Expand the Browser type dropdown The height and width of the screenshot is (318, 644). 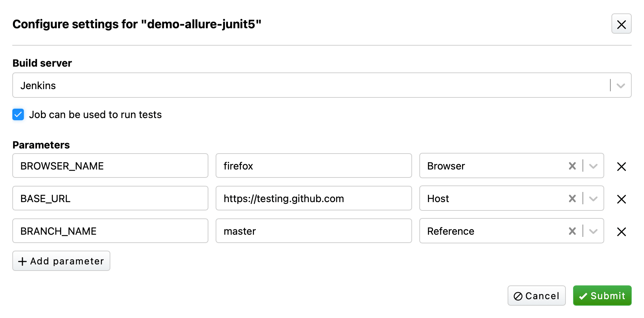coord(593,166)
